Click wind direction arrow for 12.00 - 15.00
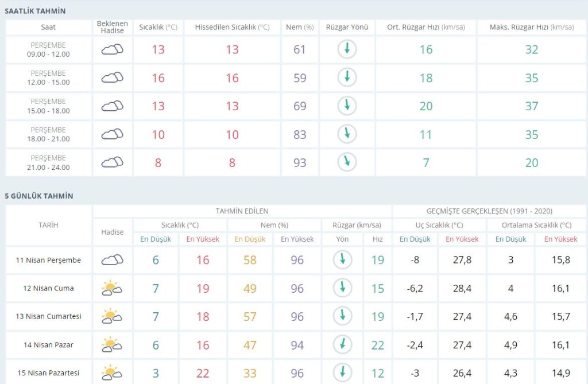 pos(347,77)
